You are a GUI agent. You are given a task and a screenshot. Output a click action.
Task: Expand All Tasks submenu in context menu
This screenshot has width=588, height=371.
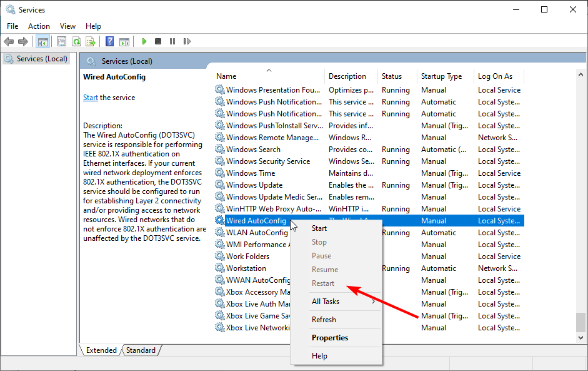[x=336, y=302]
